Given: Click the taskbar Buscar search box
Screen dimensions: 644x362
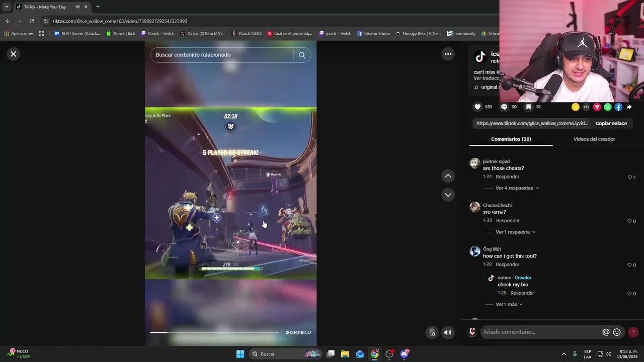Looking at the screenshot, I should [286, 354].
